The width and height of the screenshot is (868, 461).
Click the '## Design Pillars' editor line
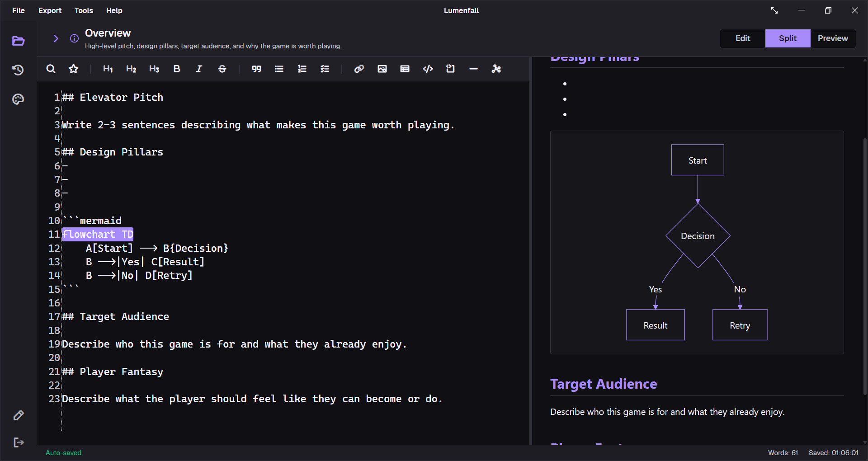tap(113, 152)
